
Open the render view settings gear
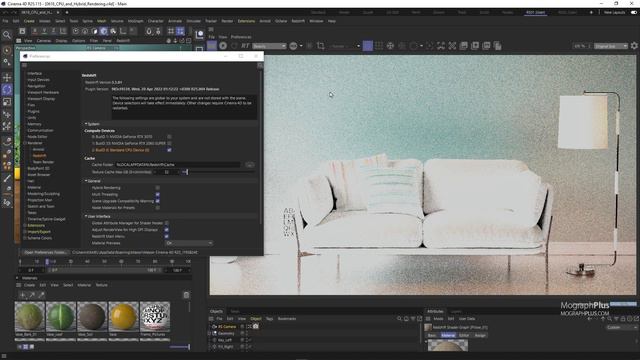coord(634,46)
